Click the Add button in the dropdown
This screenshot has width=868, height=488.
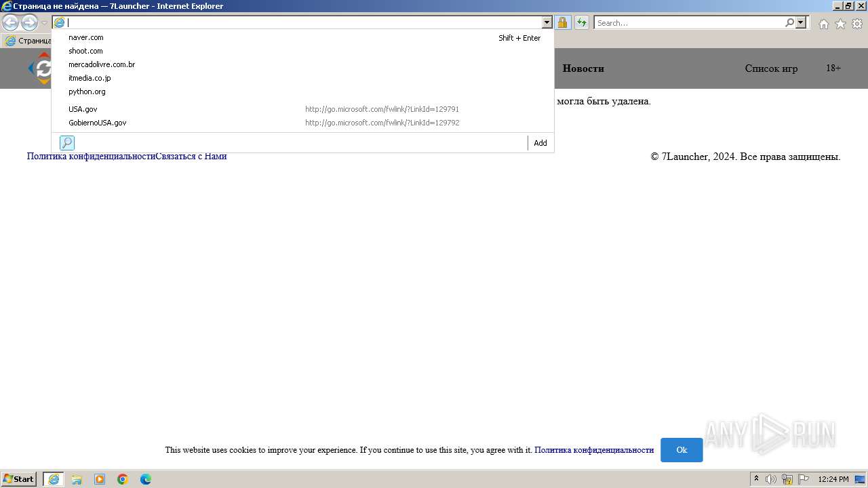tap(540, 143)
